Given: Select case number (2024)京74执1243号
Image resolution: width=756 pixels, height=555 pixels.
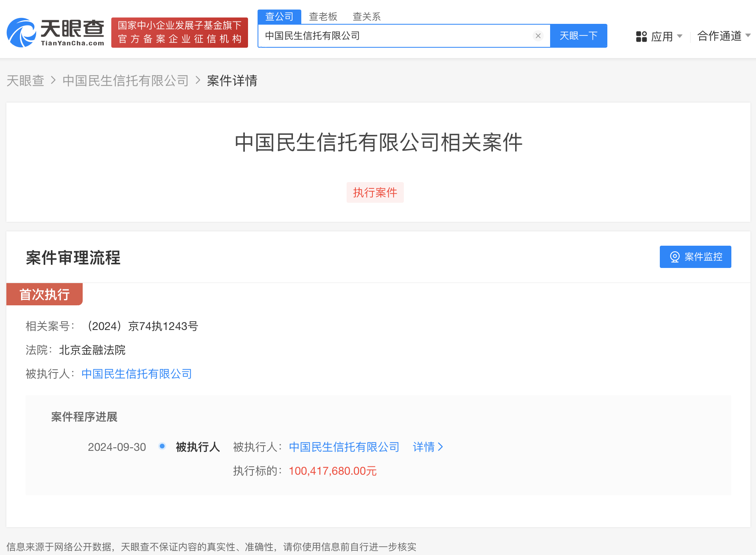Looking at the screenshot, I should point(142,326).
